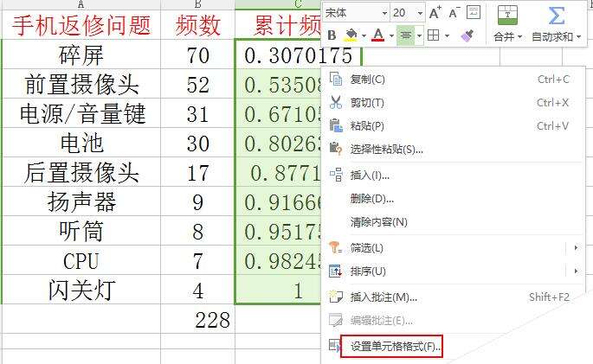
Task: Click comment icon beside 插入批注(M)
Action: coord(335,297)
